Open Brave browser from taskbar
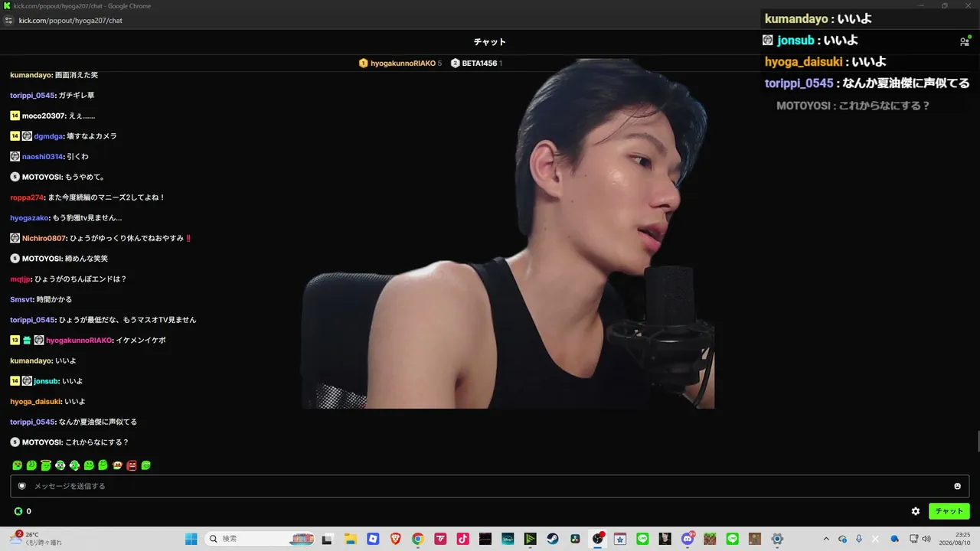The width and height of the screenshot is (980, 551). point(395,539)
